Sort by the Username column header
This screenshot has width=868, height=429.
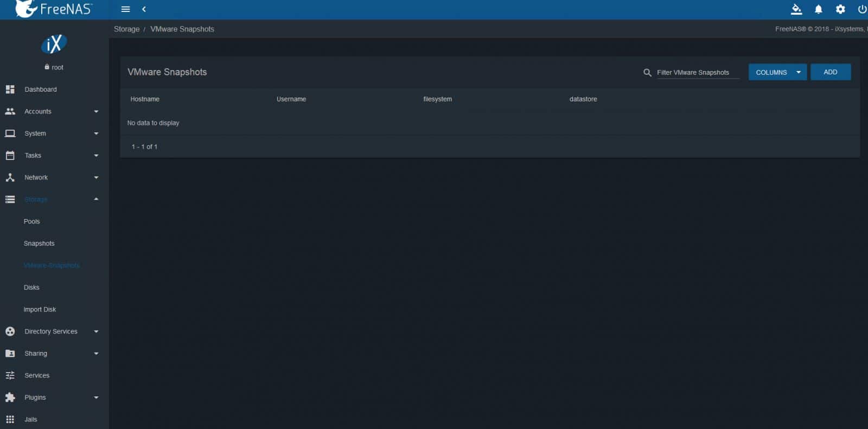[x=291, y=99]
